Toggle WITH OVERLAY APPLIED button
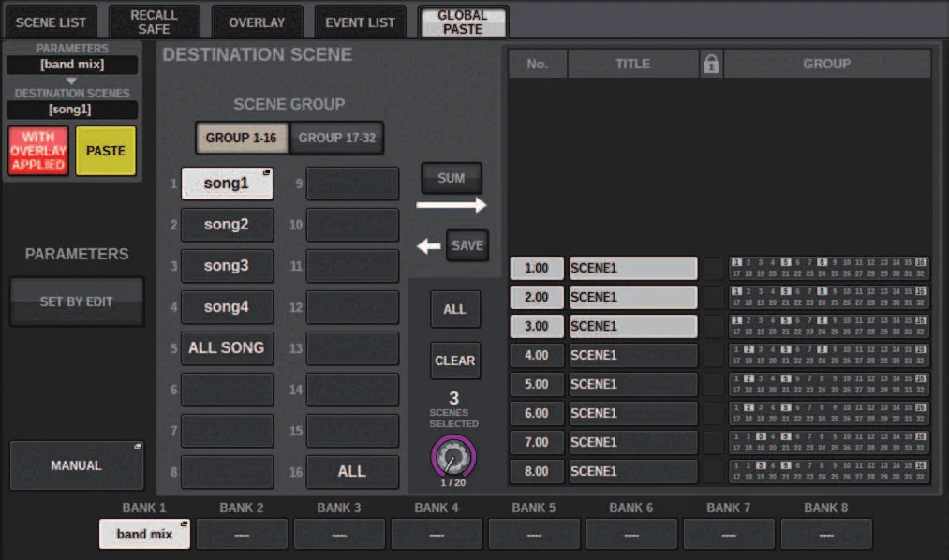 coord(38,151)
